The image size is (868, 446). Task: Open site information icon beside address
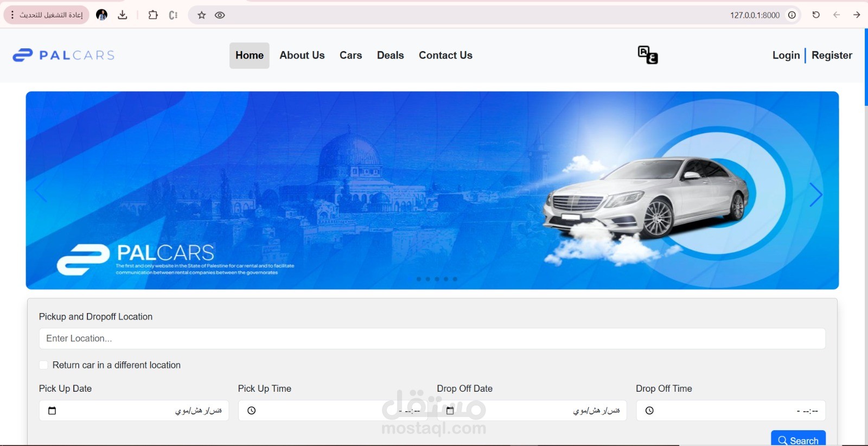pyautogui.click(x=792, y=15)
